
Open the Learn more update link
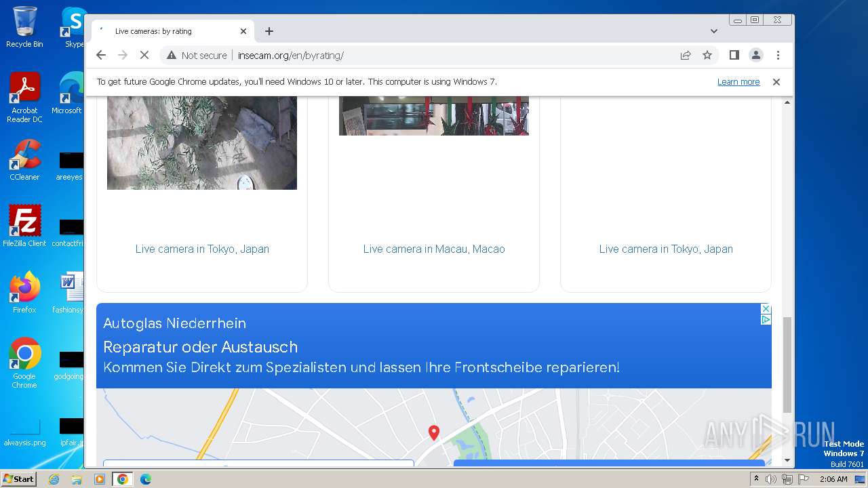coord(738,82)
